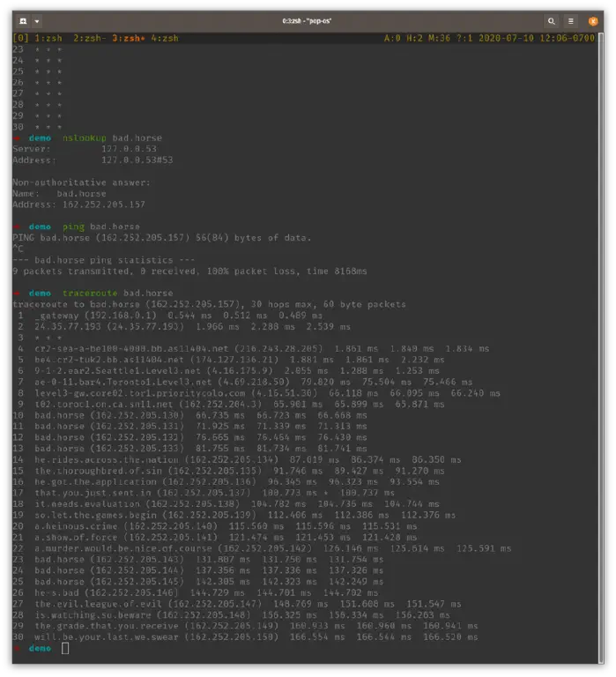Click the terminal cursor at bottom prompt
616x677 pixels.
click(x=65, y=648)
